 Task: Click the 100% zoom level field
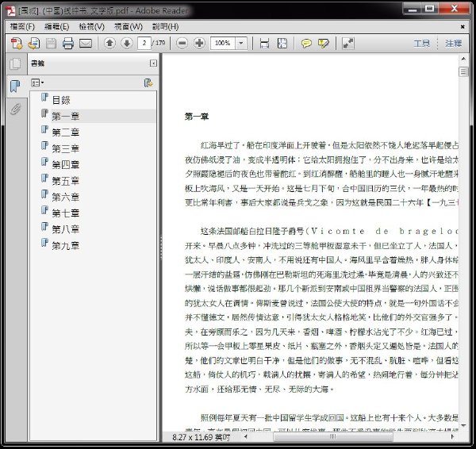coord(223,43)
